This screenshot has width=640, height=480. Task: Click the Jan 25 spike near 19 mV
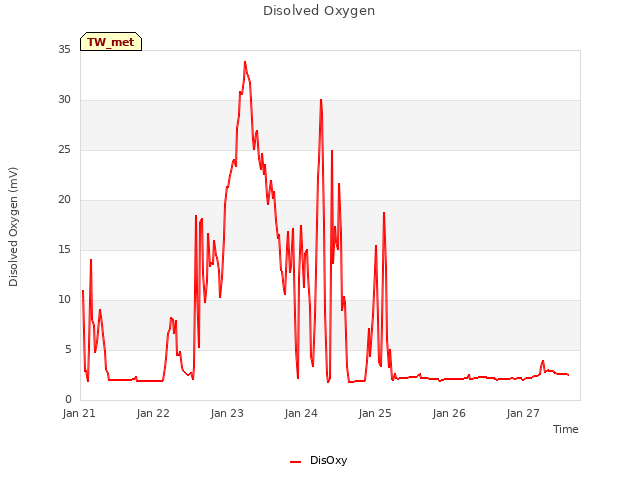click(x=384, y=213)
